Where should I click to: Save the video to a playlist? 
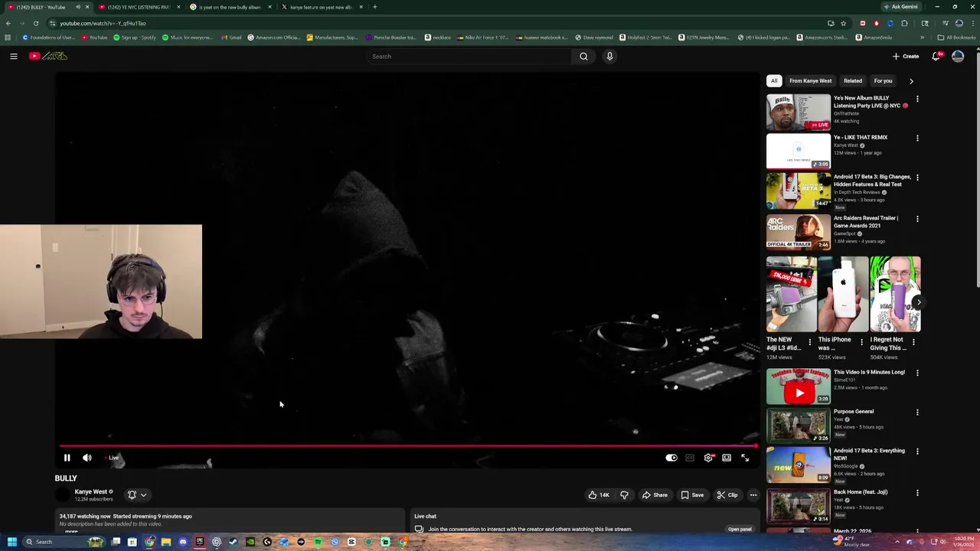692,495
